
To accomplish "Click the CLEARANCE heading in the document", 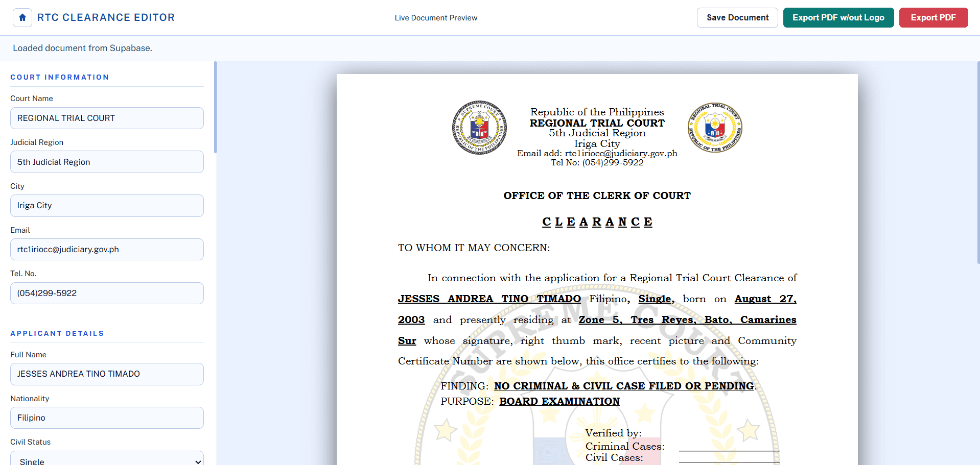I will (x=597, y=222).
